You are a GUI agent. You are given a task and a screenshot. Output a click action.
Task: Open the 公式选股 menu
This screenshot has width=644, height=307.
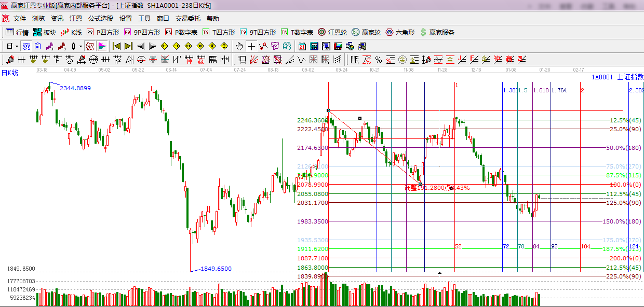pos(100,18)
